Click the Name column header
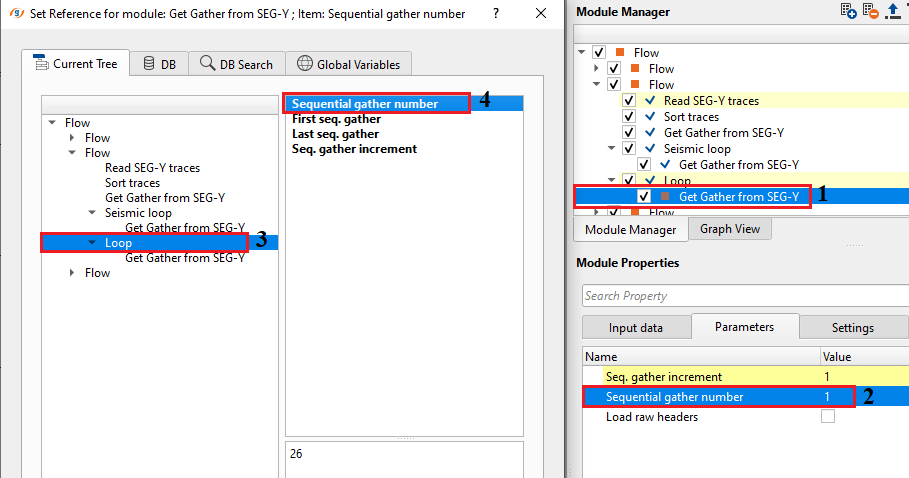Image resolution: width=909 pixels, height=478 pixels. point(701,356)
